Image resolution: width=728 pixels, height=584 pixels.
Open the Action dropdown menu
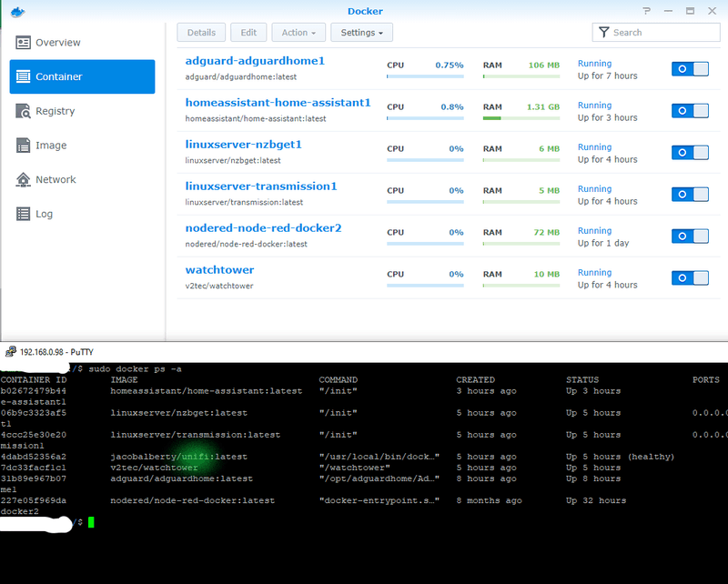[x=298, y=33]
